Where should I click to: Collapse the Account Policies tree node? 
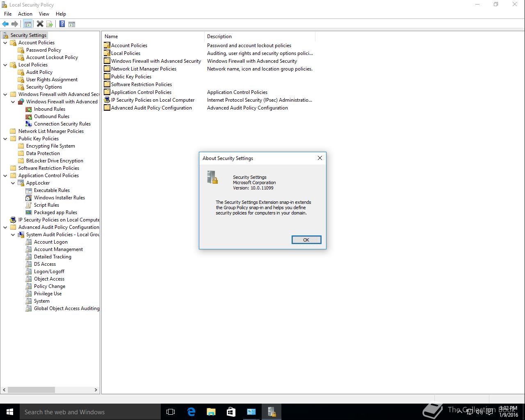5,43
